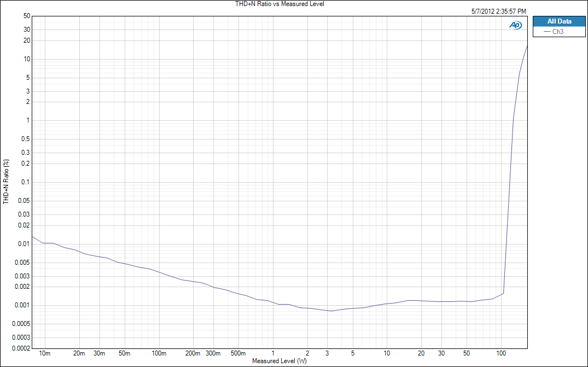588x367 pixels.
Task: Click the 0.0002 tick label on the y-axis
Action: pos(21,348)
